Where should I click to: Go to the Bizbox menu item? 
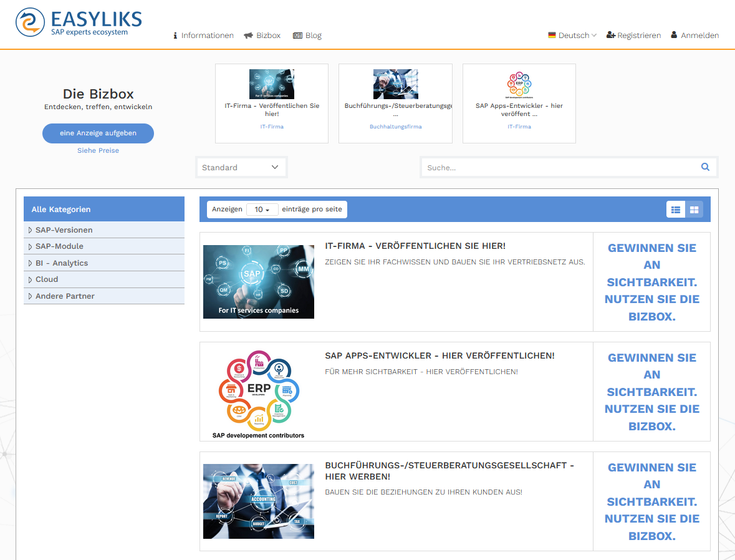(262, 36)
